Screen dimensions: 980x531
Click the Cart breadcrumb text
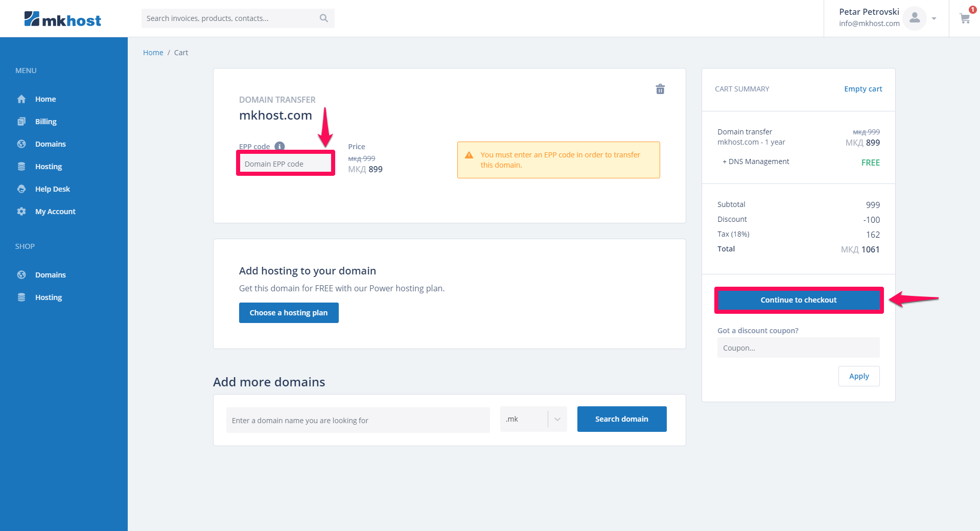pos(181,53)
